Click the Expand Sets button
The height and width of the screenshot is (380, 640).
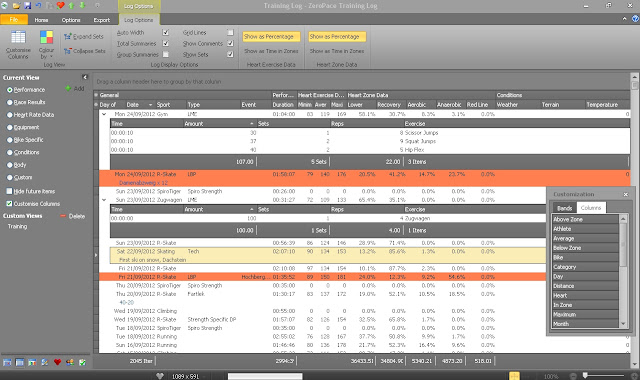(x=84, y=37)
